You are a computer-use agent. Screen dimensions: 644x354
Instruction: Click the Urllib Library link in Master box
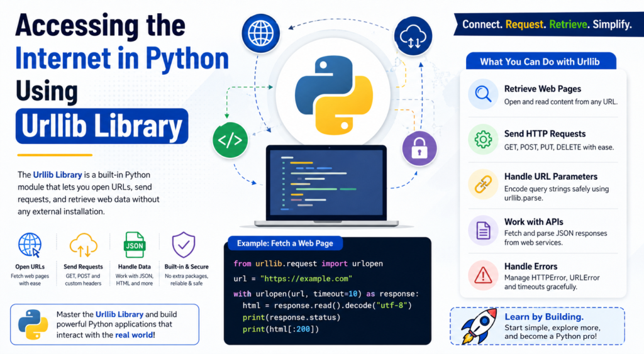[x=119, y=314]
